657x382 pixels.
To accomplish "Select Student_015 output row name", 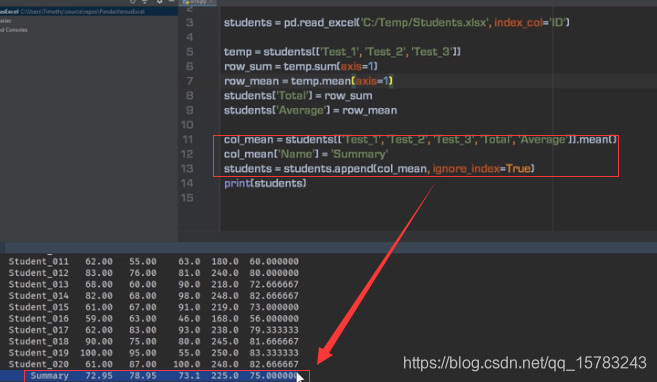I will 39,307.
